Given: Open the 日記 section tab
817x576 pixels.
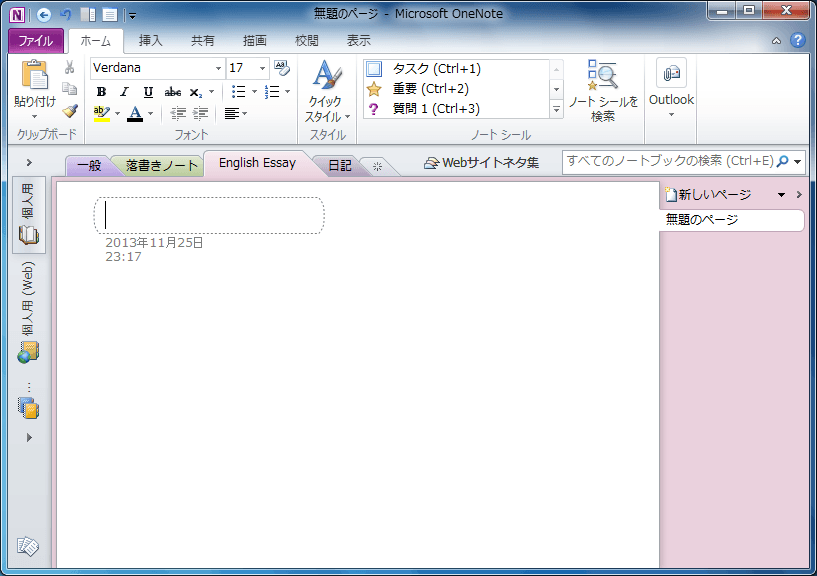Looking at the screenshot, I should [340, 166].
